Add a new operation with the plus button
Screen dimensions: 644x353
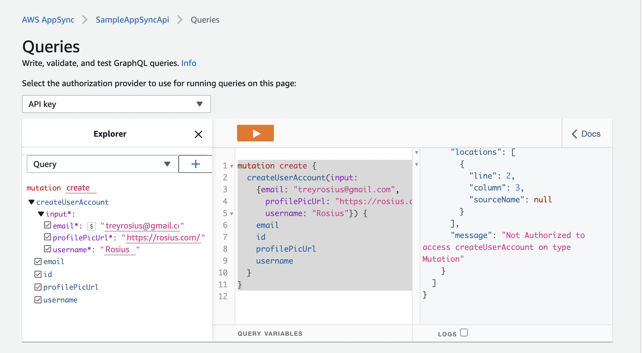tap(195, 164)
